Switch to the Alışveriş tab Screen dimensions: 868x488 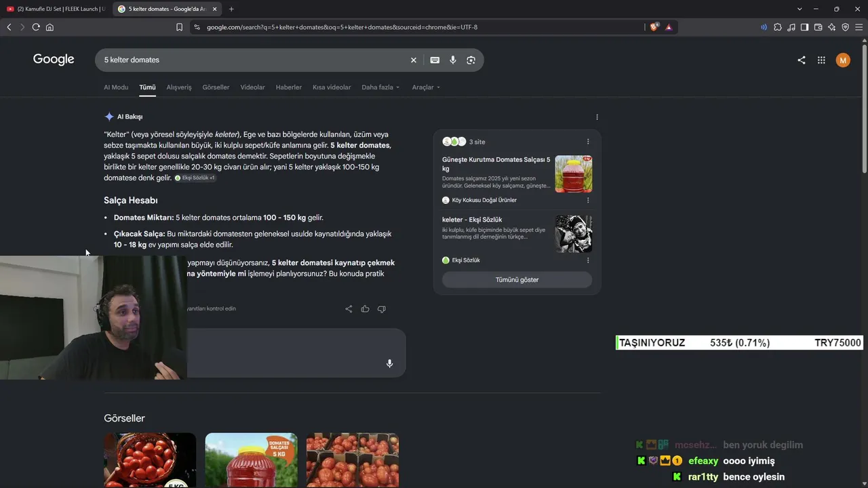179,87
